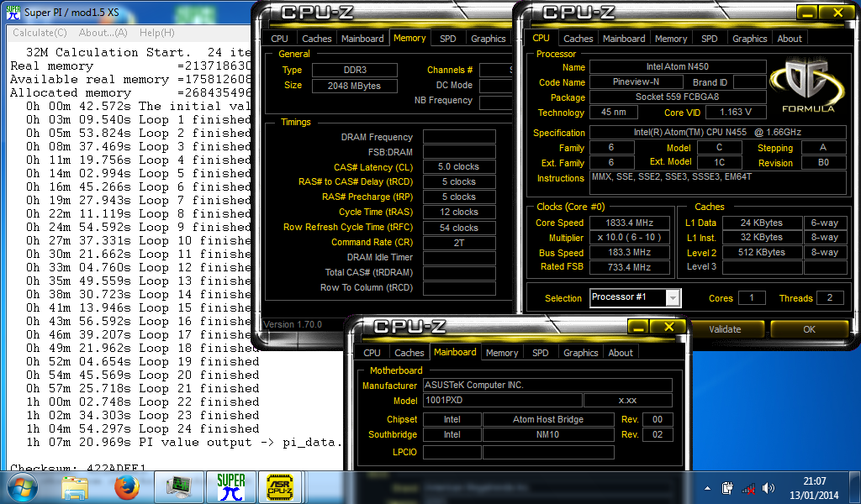Viewport: 861px width, 504px height.
Task: Click the Multiplier x 10.0 value
Action: point(629,238)
